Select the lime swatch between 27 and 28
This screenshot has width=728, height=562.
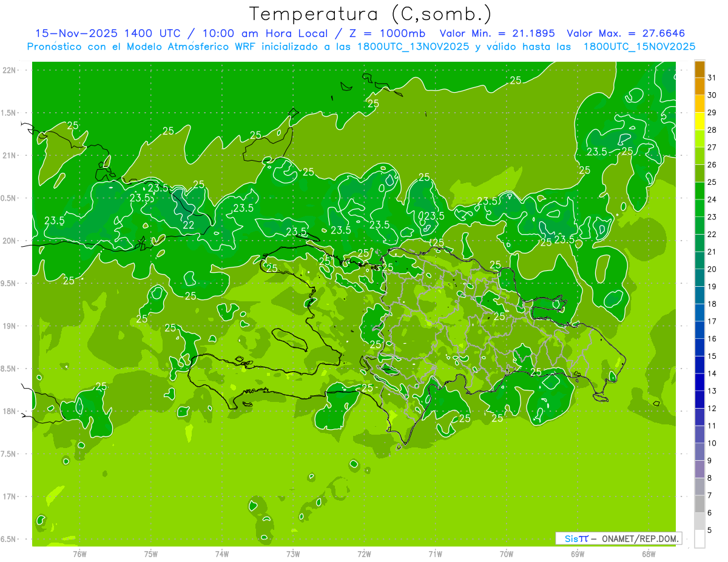[x=699, y=139]
